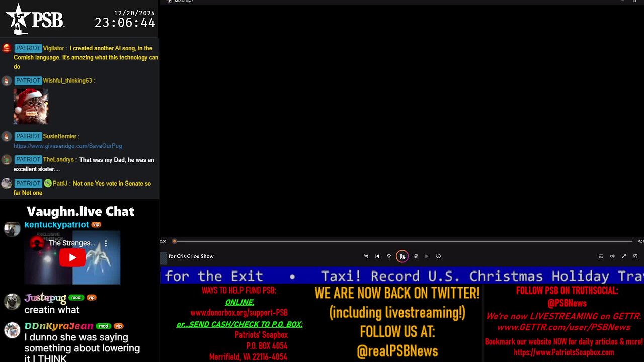
Task: Click kentuckypatriot's avatar image
Action: pos(12,229)
